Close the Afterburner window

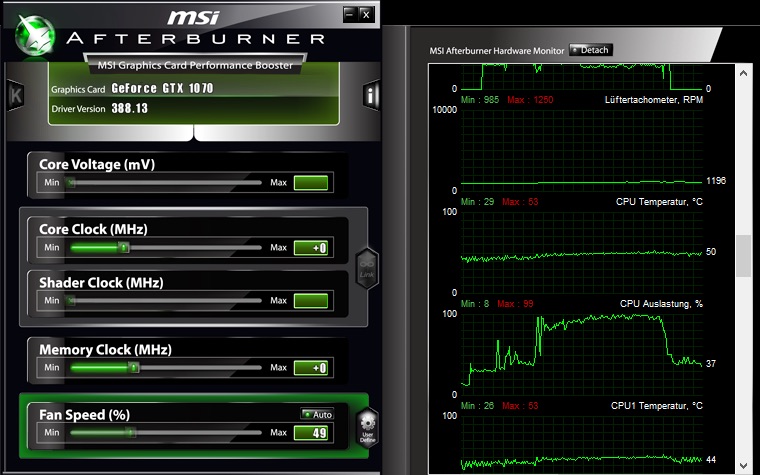(x=366, y=14)
